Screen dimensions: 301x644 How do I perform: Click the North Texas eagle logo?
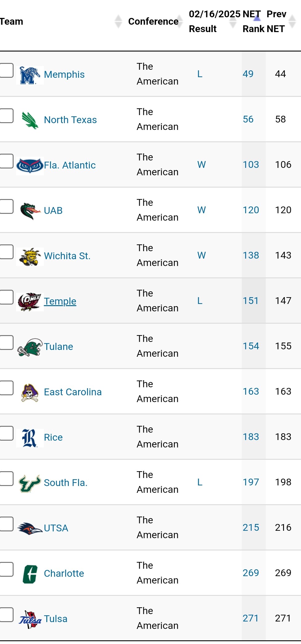30,120
